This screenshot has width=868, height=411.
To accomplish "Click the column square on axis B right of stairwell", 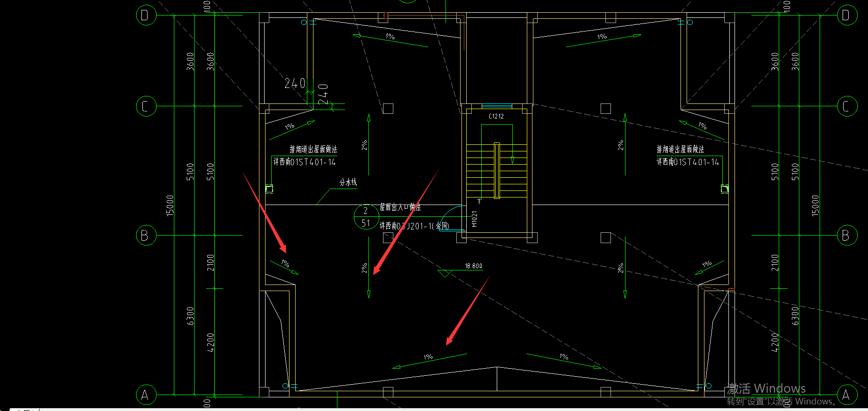I will tap(606, 238).
